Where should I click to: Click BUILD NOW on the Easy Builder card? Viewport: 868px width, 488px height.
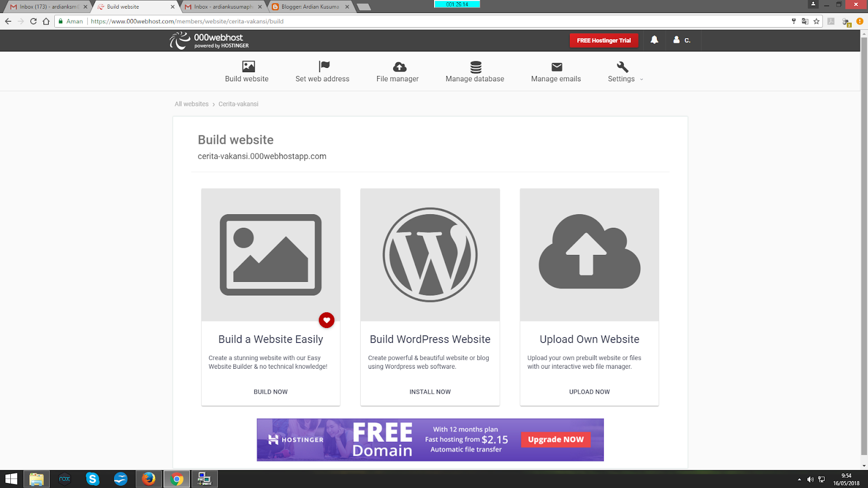point(271,391)
